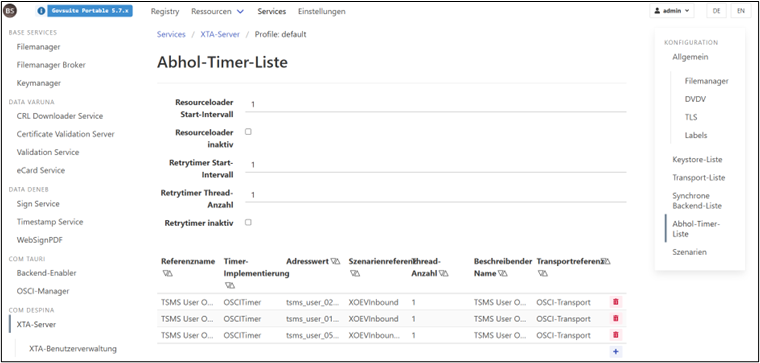Open Filemanager Broker sidebar item
Screen dimensions: 760x363
coord(51,65)
